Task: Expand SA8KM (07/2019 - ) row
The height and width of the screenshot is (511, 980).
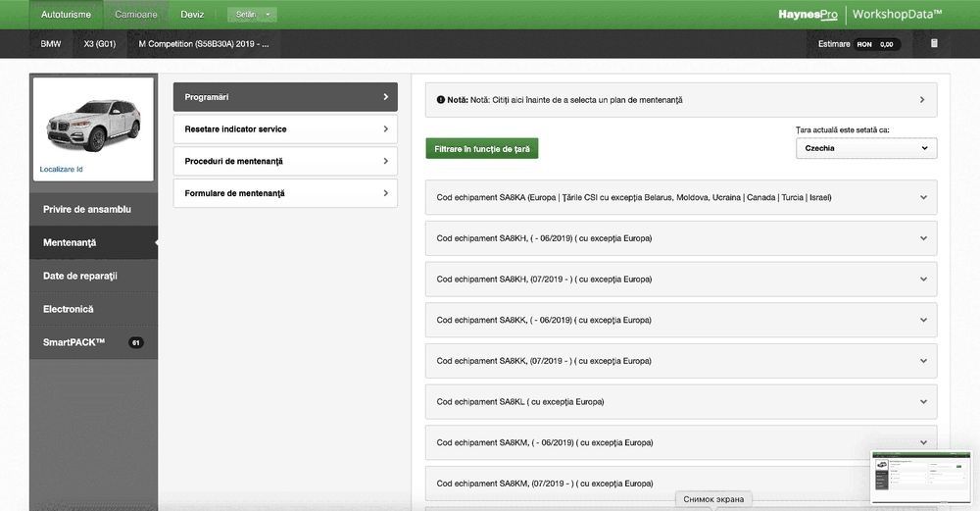Action: (681, 484)
